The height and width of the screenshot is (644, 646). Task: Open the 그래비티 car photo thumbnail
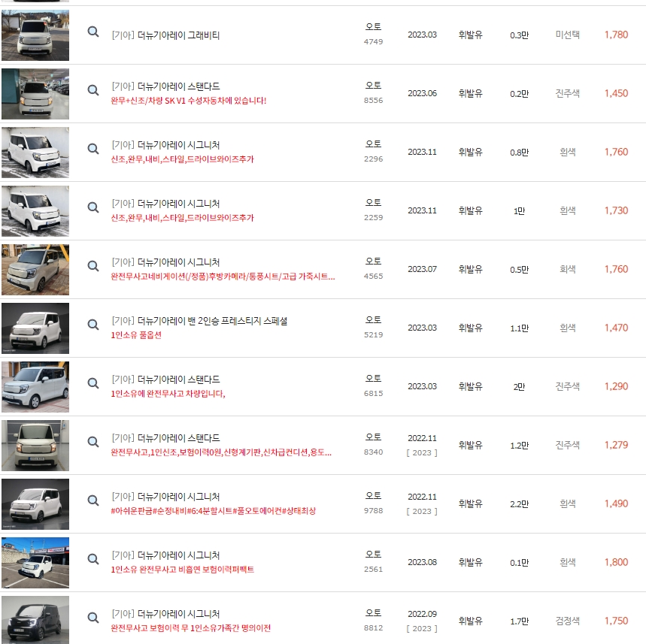pos(35,35)
